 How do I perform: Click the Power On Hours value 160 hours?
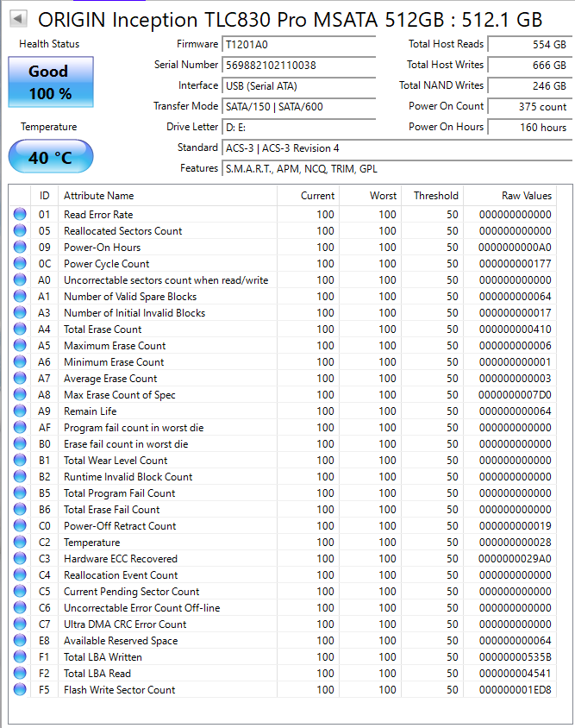[530, 127]
